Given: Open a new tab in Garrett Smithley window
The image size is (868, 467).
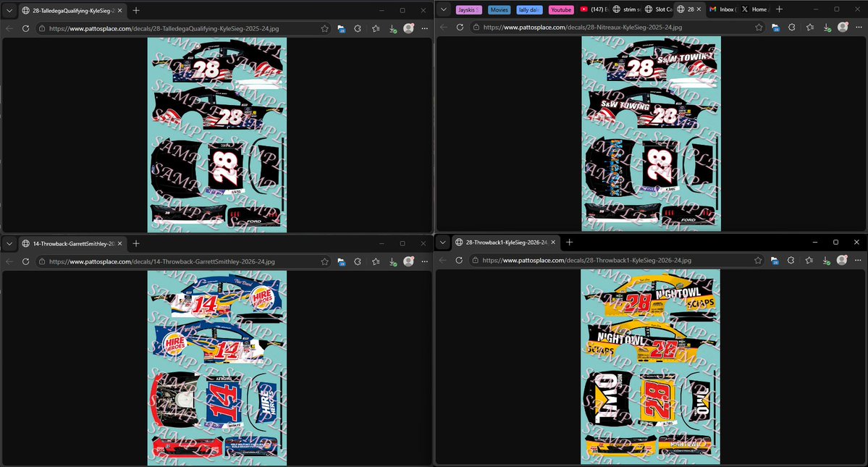Looking at the screenshot, I should pos(136,243).
